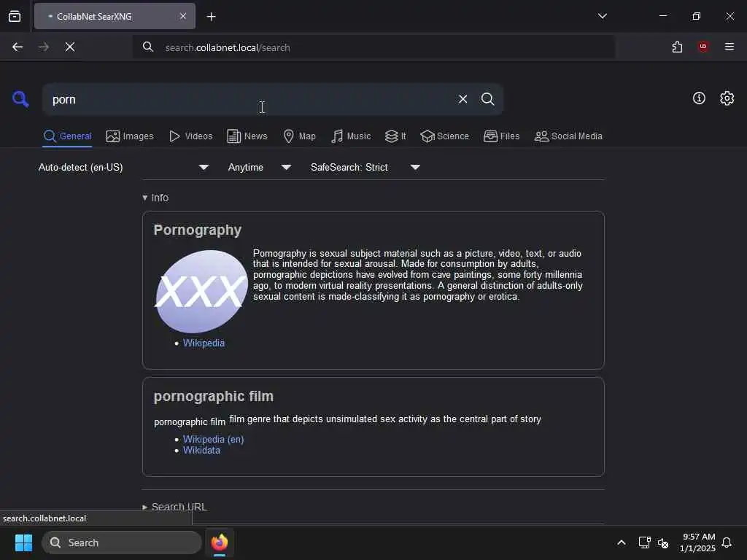
Task: Expand the Search URL section
Action: tap(174, 507)
